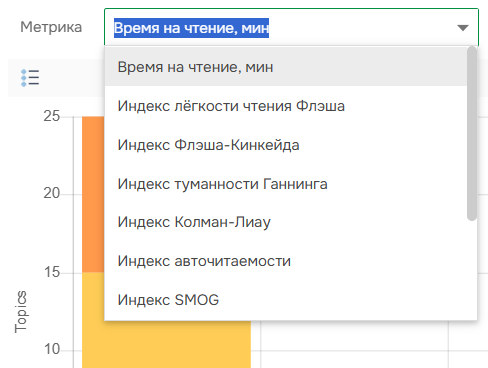Image resolution: width=488 pixels, height=368 pixels.
Task: Click the axis value '25'
Action: [52, 116]
